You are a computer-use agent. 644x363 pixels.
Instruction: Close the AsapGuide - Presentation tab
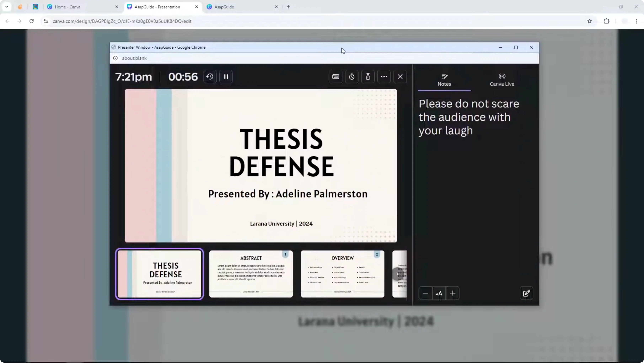tap(197, 7)
